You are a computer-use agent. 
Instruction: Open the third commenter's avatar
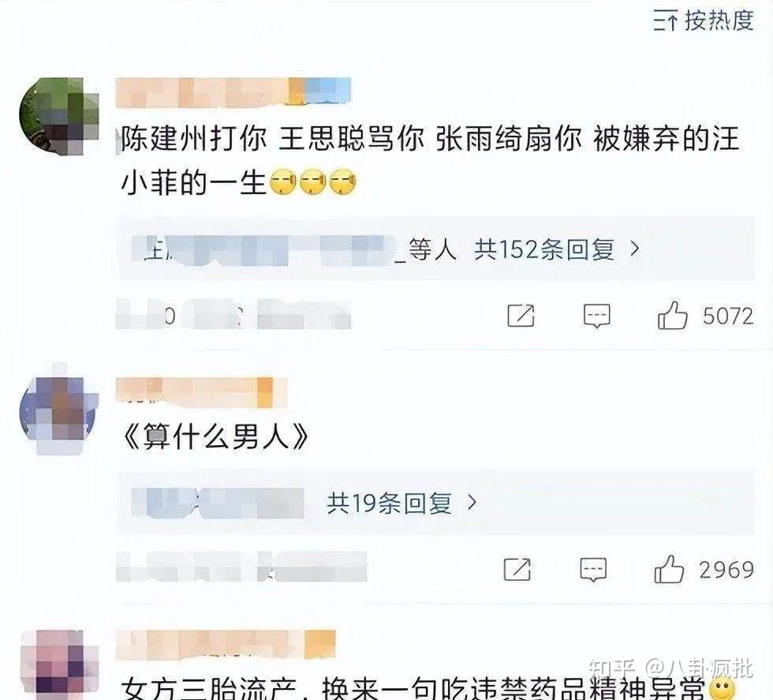(58, 665)
